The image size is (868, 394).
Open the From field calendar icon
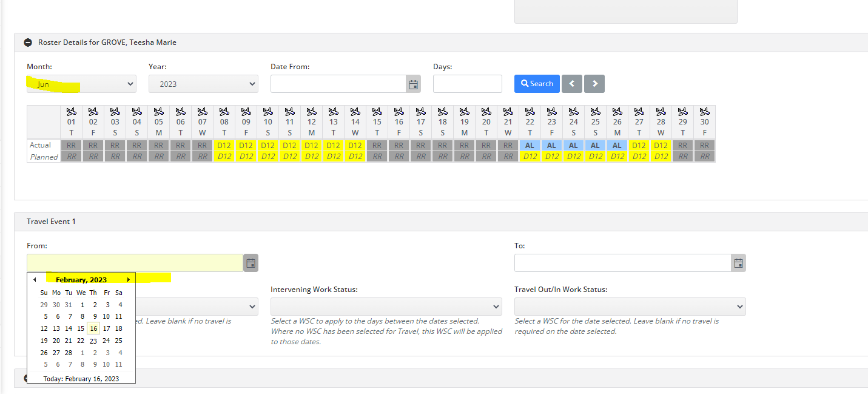(251, 263)
